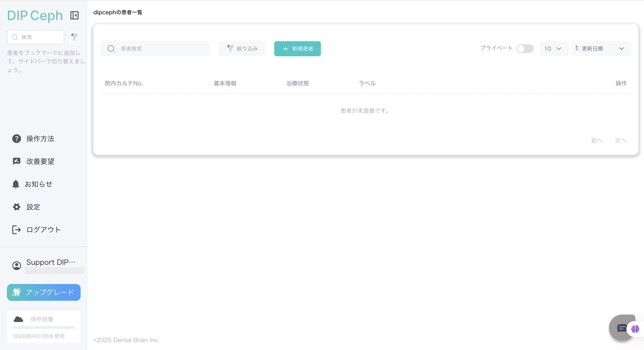Select ログアウト from the sidebar
This screenshot has width=644, height=350.
coord(43,230)
